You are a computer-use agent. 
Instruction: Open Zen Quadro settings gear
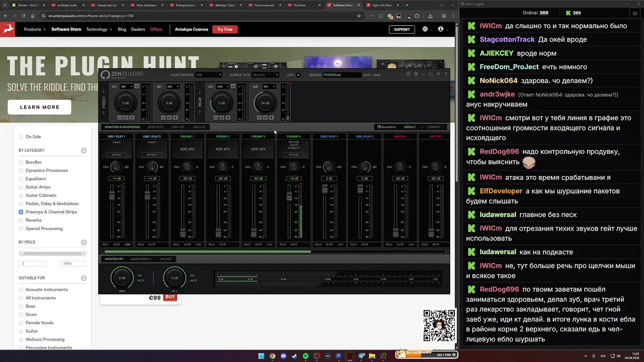click(416, 74)
